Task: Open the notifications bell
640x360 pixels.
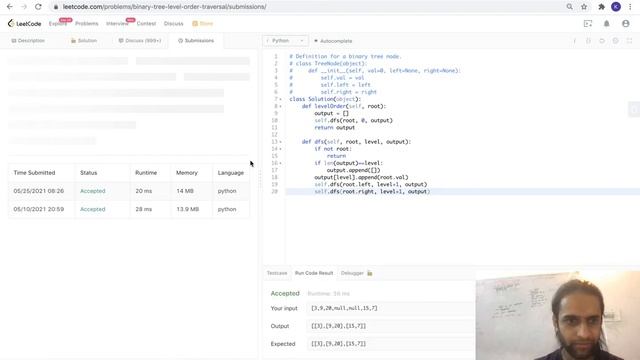Action: click(x=607, y=24)
